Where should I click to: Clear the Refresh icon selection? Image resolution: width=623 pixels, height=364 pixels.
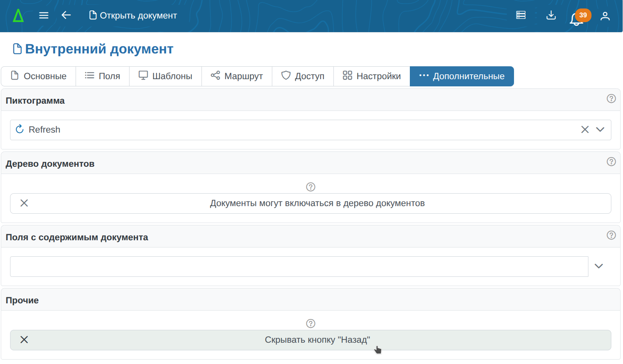pyautogui.click(x=585, y=129)
